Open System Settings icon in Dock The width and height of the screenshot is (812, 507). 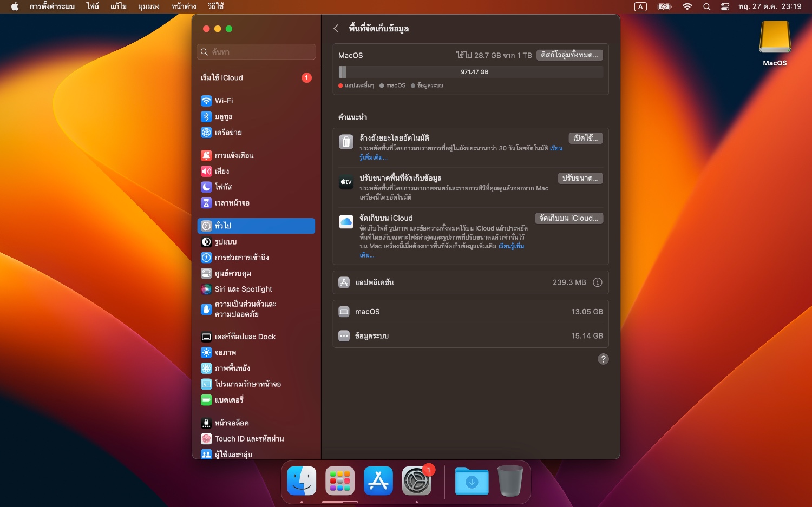click(417, 480)
